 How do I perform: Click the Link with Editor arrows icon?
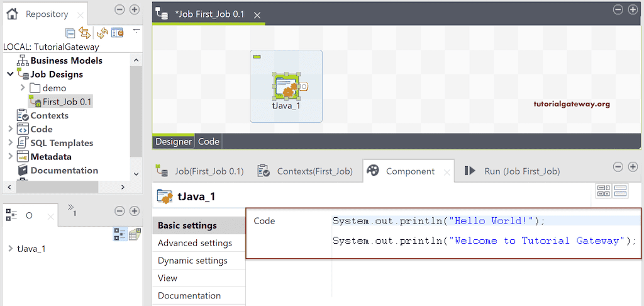pyautogui.click(x=84, y=33)
